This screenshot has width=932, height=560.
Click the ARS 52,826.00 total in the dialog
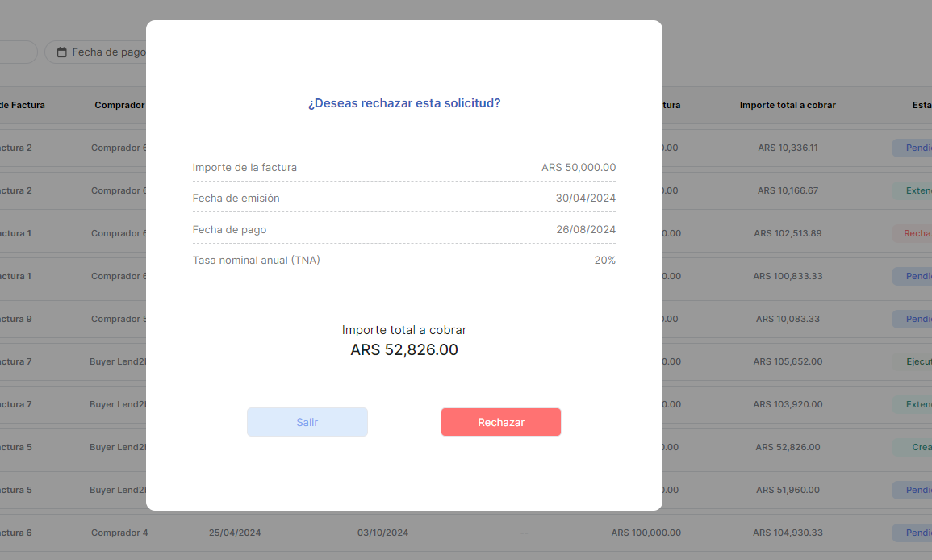(403, 350)
